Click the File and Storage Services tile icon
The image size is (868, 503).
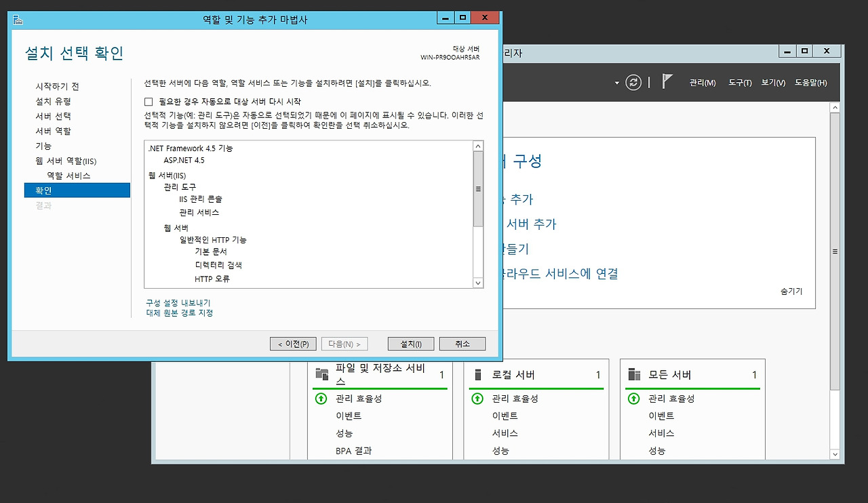pos(321,374)
